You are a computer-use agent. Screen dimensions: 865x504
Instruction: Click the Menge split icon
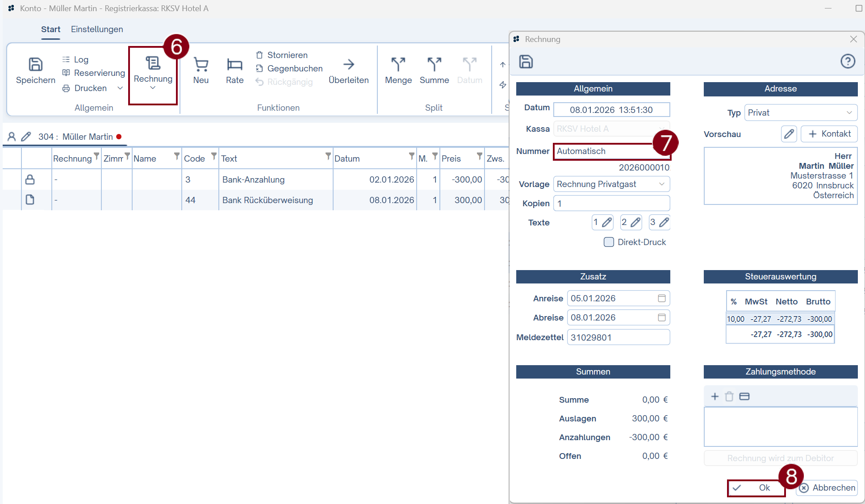tap(398, 65)
